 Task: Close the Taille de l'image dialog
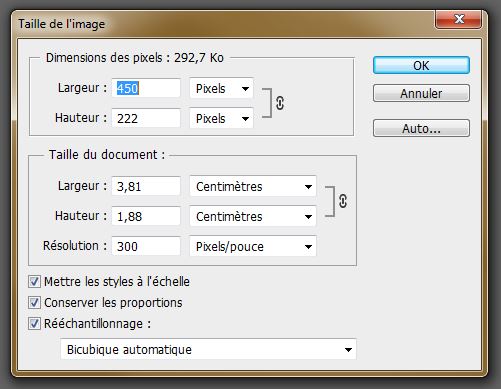pyautogui.click(x=458, y=20)
